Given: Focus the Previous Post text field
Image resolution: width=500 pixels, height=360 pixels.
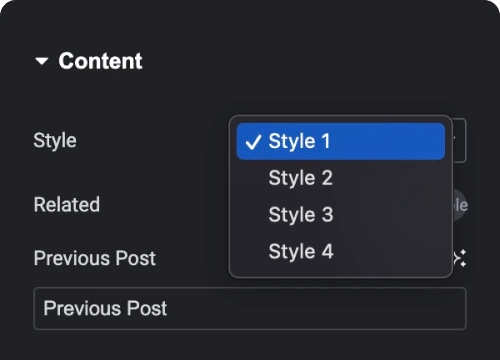Looking at the screenshot, I should 250,309.
